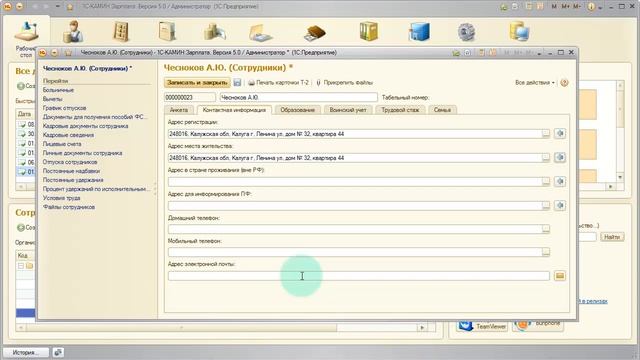Click history icon beside Адрес в стране проживания
This screenshot has width=640, height=360.
pos(560,181)
